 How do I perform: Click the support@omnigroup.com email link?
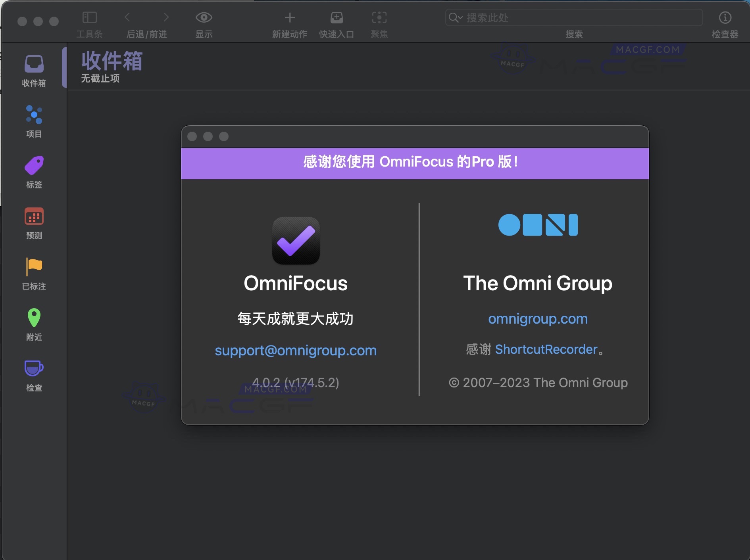tap(296, 351)
